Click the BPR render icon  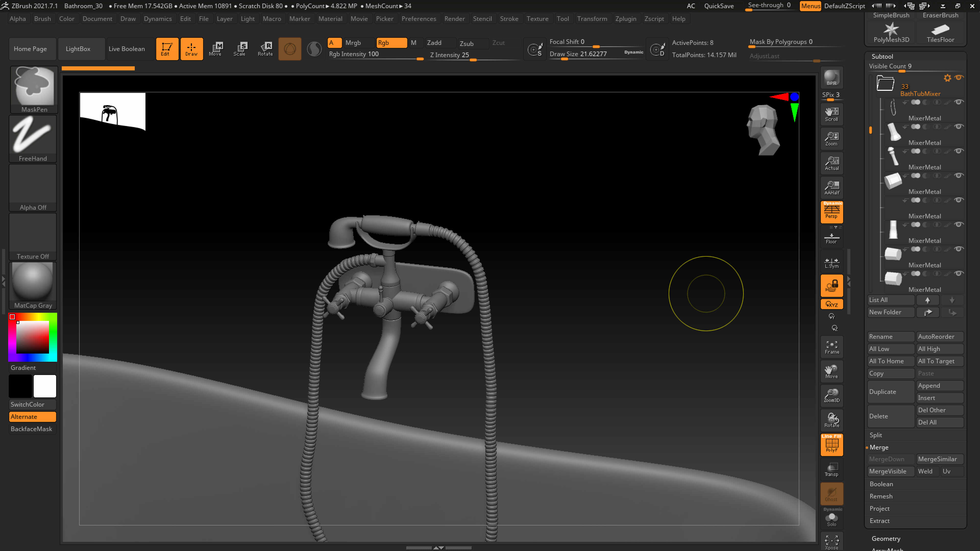pos(832,78)
